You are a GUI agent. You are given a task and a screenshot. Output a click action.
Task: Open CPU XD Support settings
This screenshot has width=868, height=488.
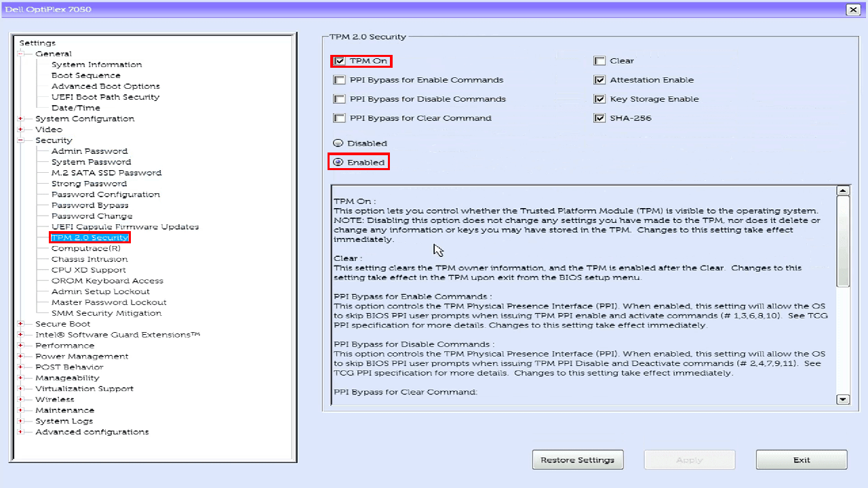(x=89, y=270)
